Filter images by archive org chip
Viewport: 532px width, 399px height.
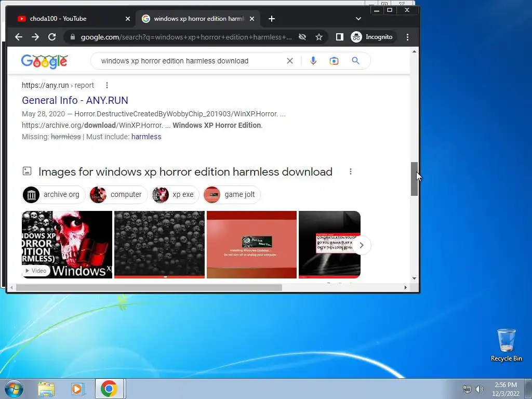click(x=54, y=194)
